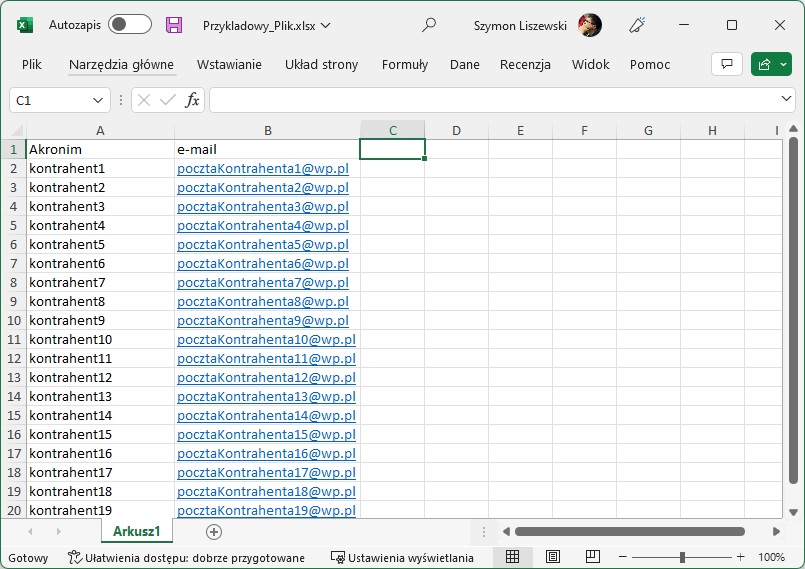Open link pocztaKontrahenta16@wp.pl
This screenshot has height=569, width=805.
pos(266,453)
